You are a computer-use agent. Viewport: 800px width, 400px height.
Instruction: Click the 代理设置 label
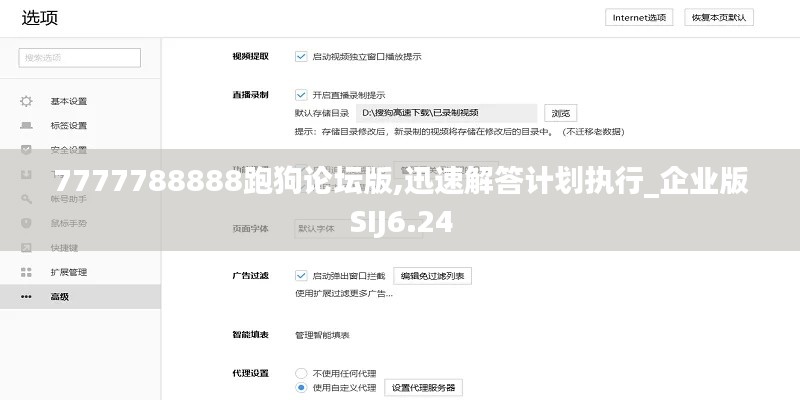[x=251, y=373]
